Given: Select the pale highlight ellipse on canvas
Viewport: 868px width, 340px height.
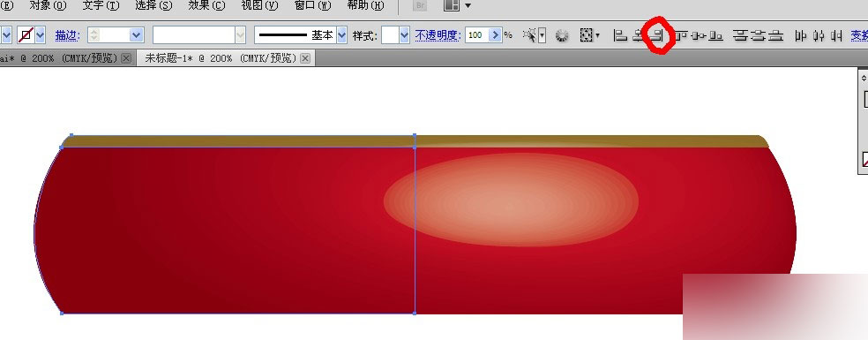Looking at the screenshot, I should 511,200.
